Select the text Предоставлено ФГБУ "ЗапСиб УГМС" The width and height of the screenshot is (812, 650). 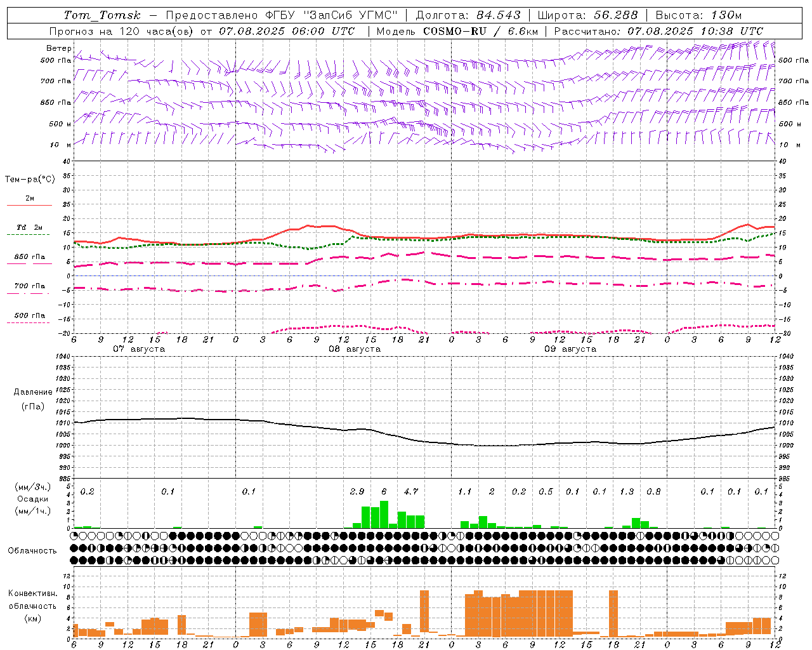point(282,15)
